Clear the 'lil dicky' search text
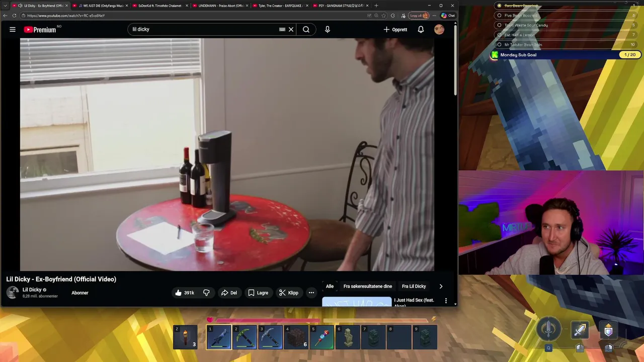 (291, 30)
